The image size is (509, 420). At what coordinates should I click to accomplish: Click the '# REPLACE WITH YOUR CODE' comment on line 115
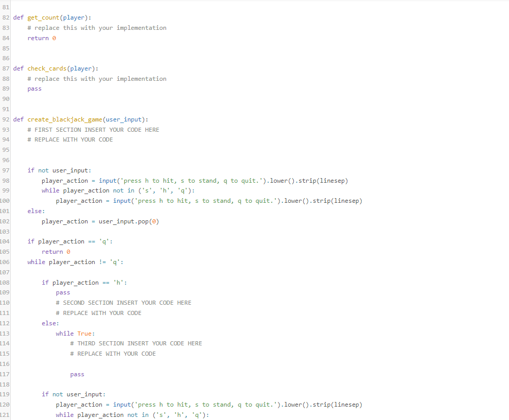[113, 354]
